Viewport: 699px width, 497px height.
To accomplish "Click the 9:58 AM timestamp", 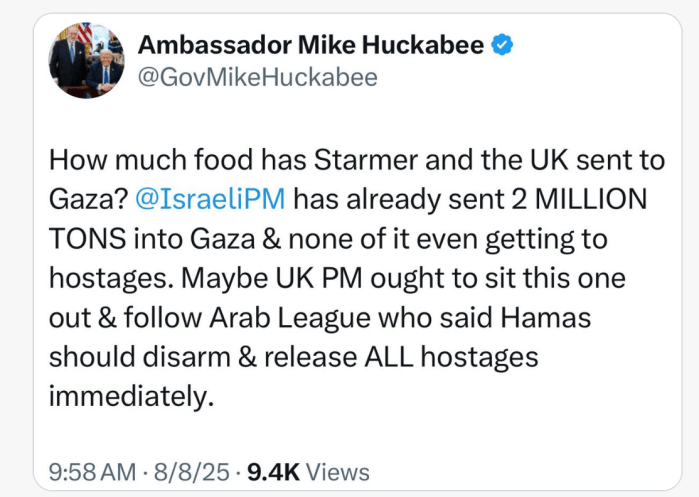I will pos(91,472).
